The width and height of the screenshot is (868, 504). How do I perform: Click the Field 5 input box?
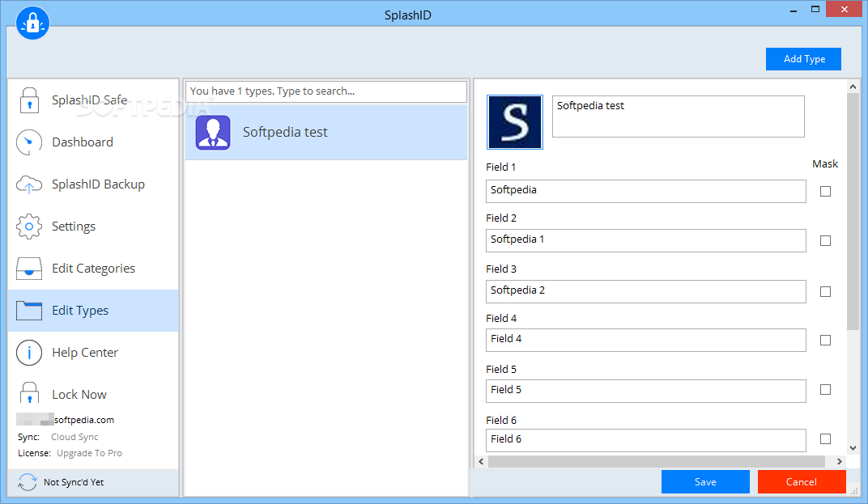(646, 391)
